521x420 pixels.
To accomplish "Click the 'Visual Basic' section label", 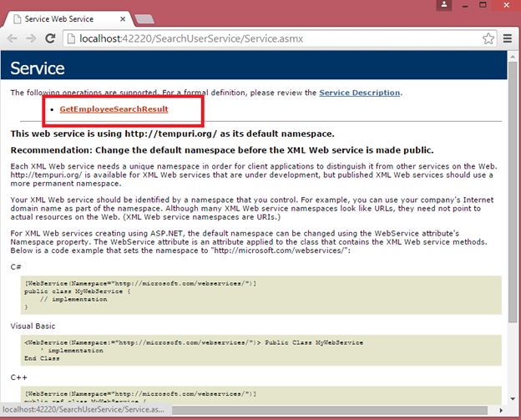I will 33,326.
